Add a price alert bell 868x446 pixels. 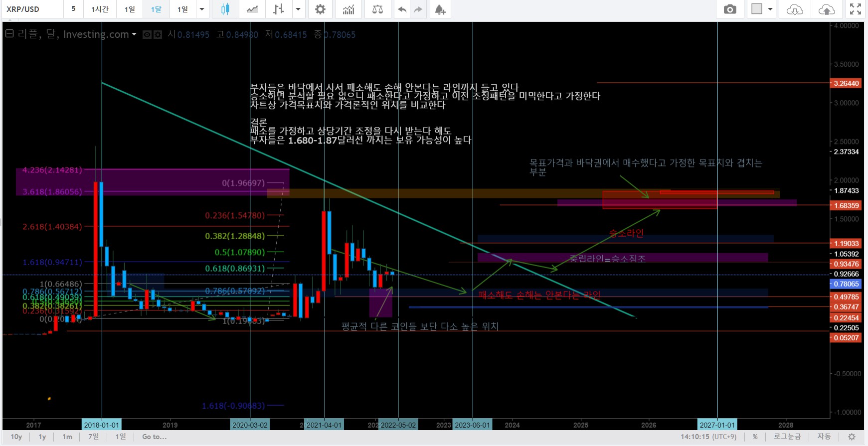(440, 9)
